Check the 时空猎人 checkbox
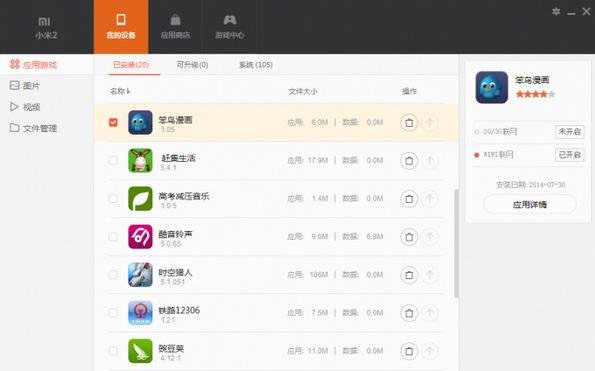The image size is (595, 371). 113,275
